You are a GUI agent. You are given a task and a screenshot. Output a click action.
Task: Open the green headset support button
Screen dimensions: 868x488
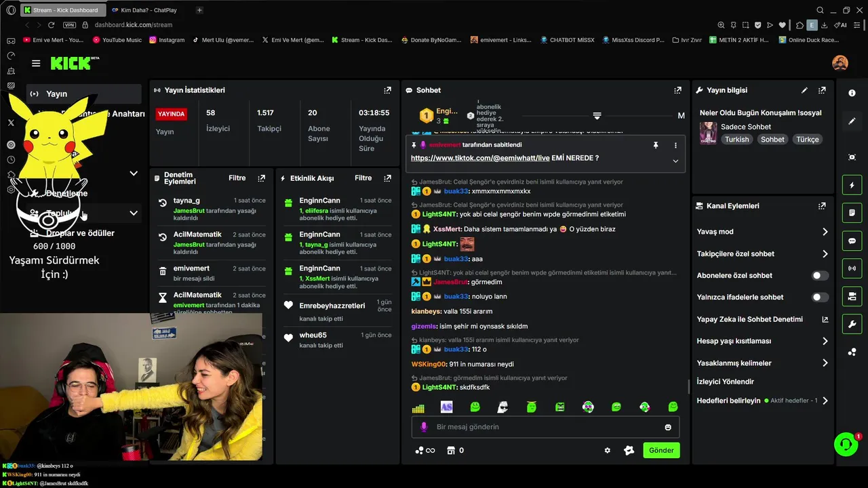tap(846, 445)
